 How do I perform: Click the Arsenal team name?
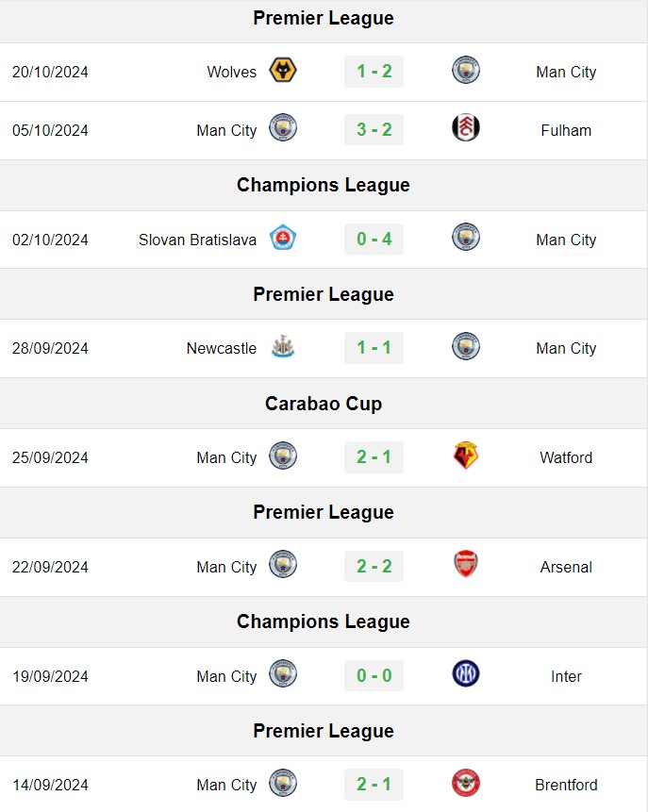[x=566, y=567]
